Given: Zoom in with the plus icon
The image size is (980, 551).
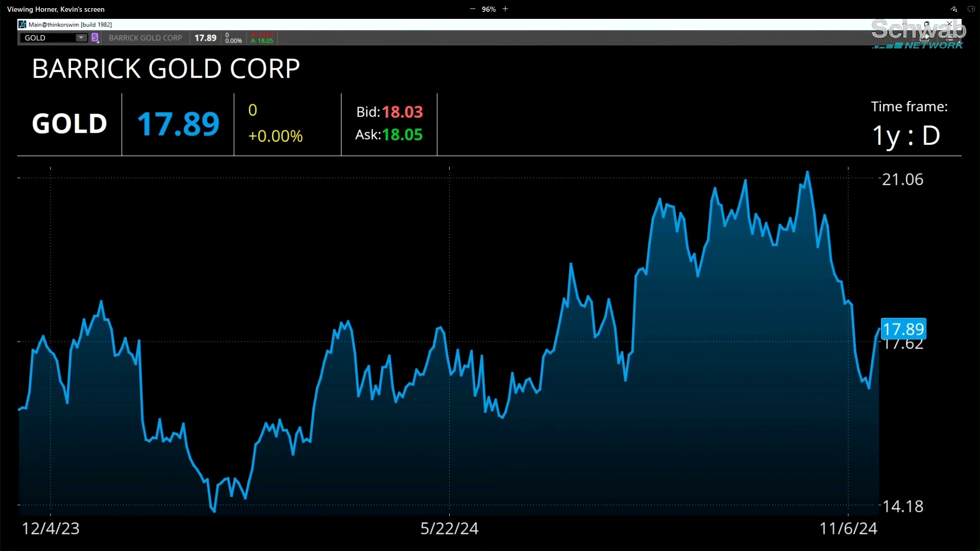Looking at the screenshot, I should click(x=505, y=9).
